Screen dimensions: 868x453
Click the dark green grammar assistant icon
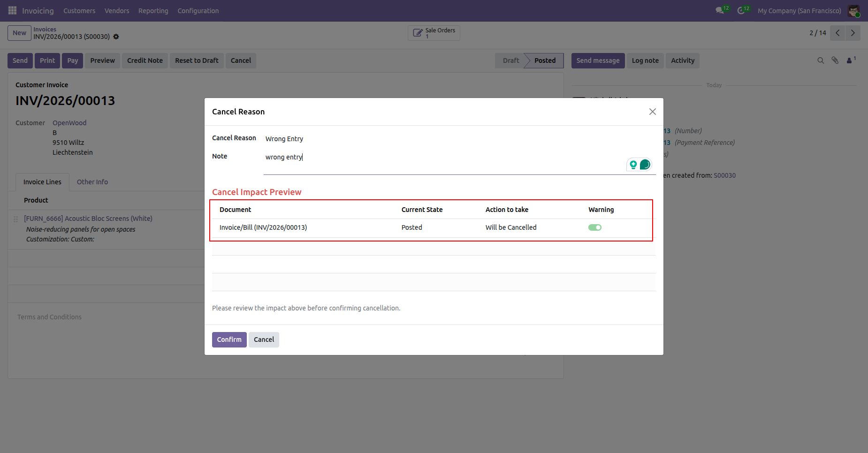tap(645, 165)
